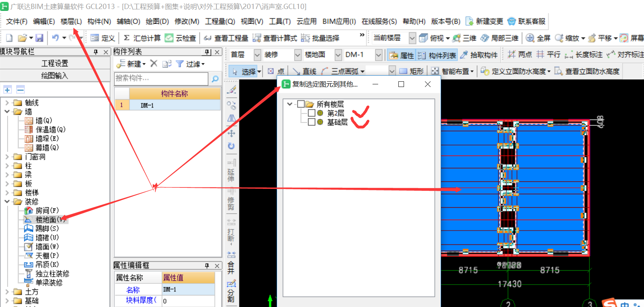Click the delete X icon in component list
644x307 pixels.
tap(154, 63)
